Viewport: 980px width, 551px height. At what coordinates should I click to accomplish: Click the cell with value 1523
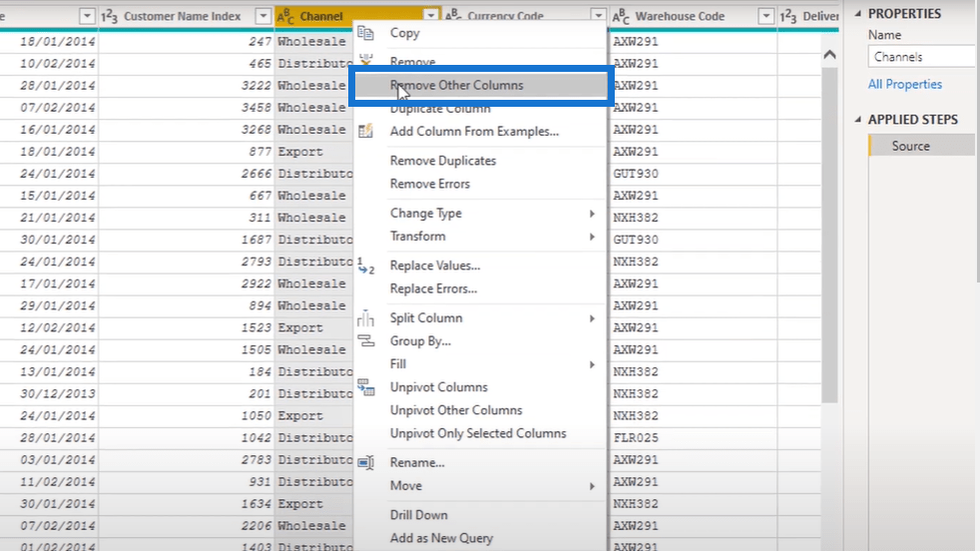pos(187,327)
